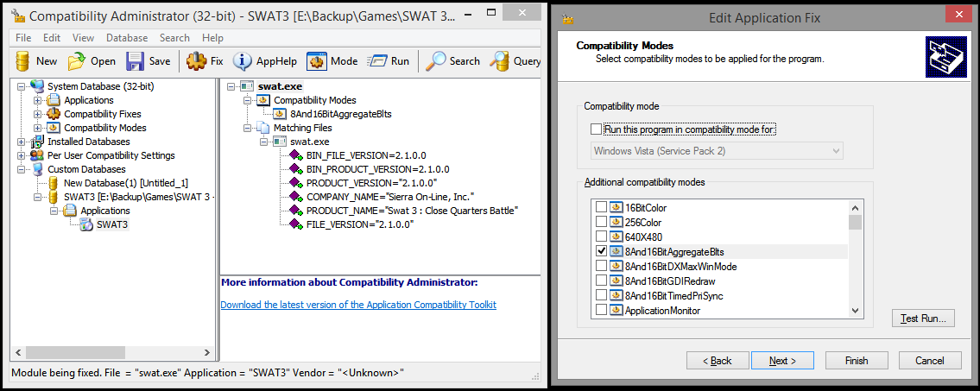
Task: Check the ApplicationMonitor mode
Action: [601, 311]
